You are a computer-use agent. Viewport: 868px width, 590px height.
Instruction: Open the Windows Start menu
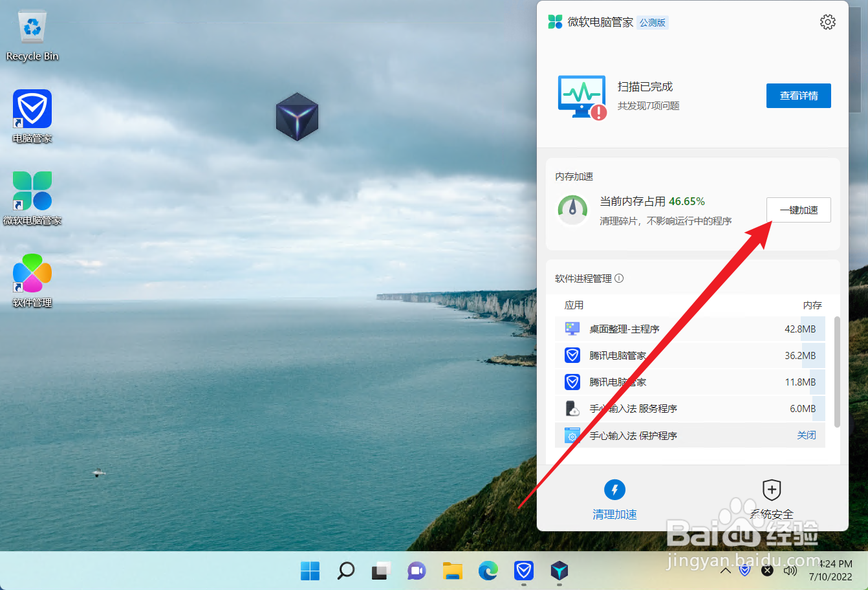310,571
